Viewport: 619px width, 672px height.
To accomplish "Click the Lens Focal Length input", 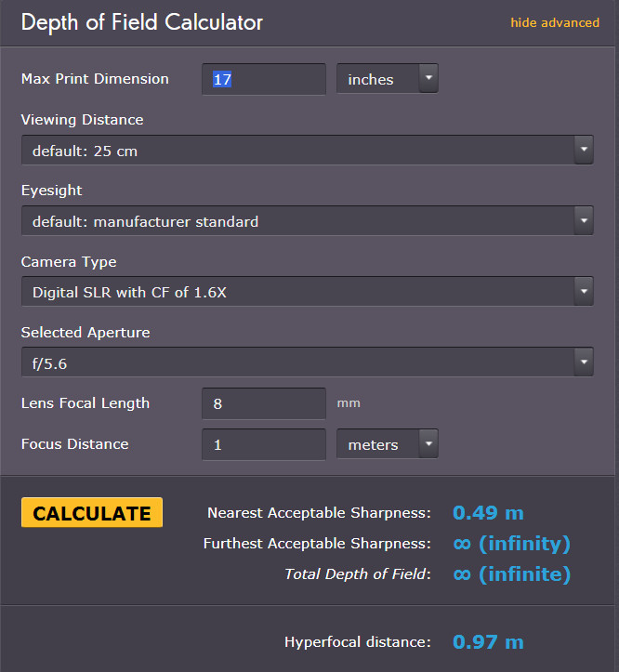I will [x=264, y=403].
